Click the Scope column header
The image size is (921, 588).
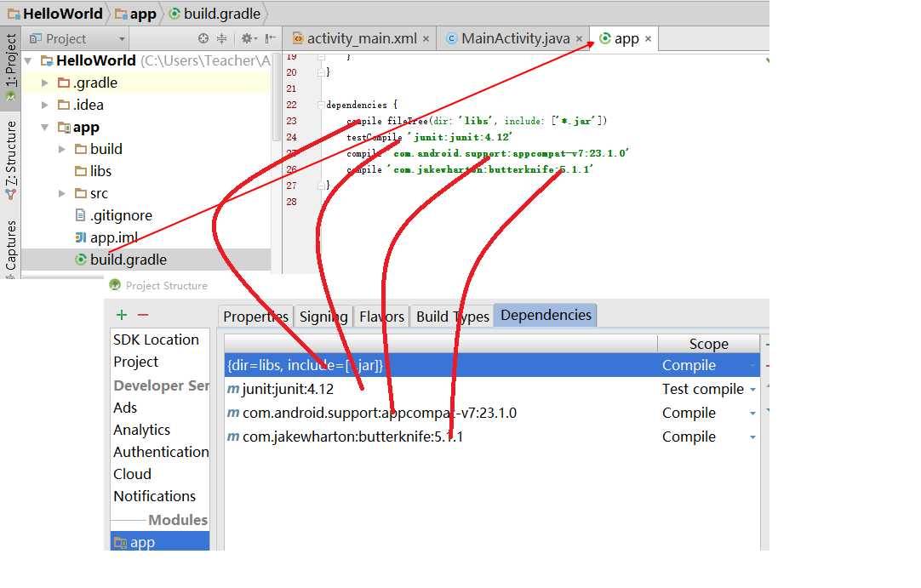click(708, 344)
